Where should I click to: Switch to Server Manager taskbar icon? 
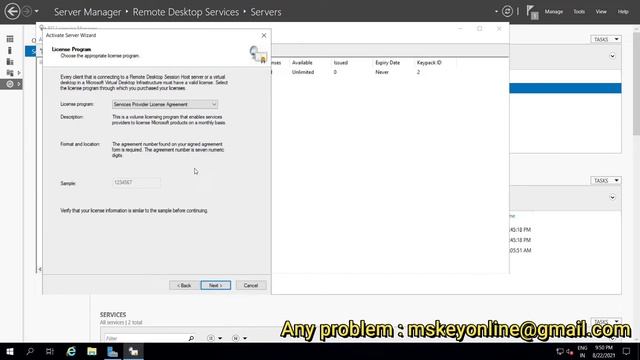point(112,351)
